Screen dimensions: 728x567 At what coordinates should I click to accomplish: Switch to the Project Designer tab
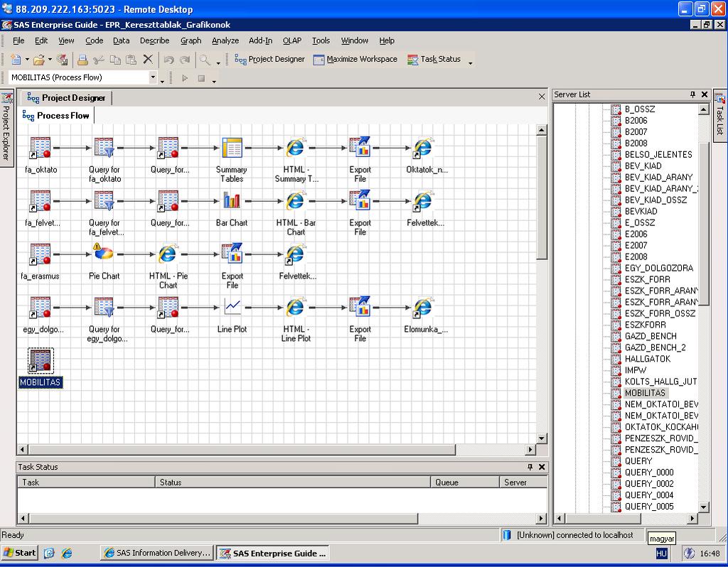66,98
